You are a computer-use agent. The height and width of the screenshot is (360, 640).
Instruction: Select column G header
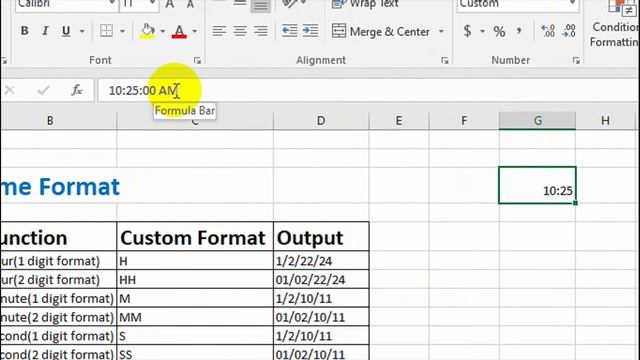(538, 121)
